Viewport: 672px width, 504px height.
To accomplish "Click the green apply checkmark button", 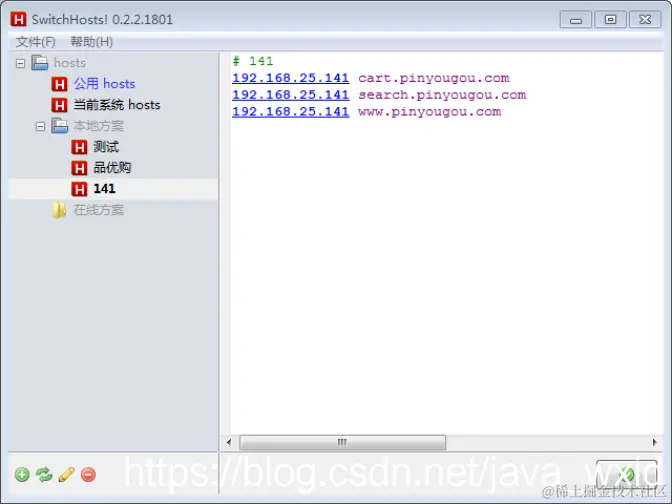I will pyautogui.click(x=627, y=474).
